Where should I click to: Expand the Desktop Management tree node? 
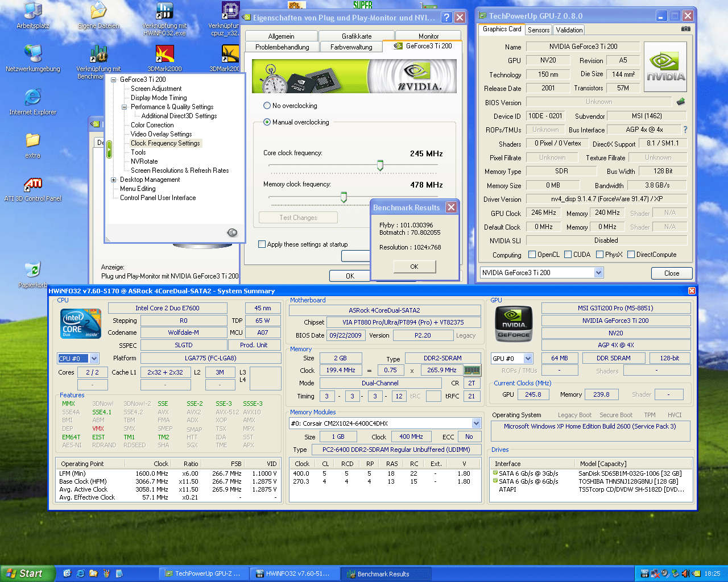click(x=114, y=180)
